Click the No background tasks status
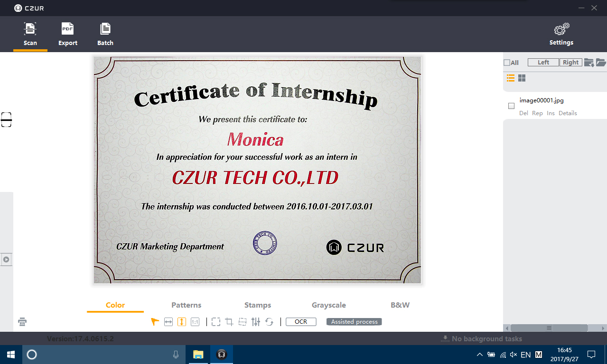Screen dimensions: 607x364 (482, 339)
